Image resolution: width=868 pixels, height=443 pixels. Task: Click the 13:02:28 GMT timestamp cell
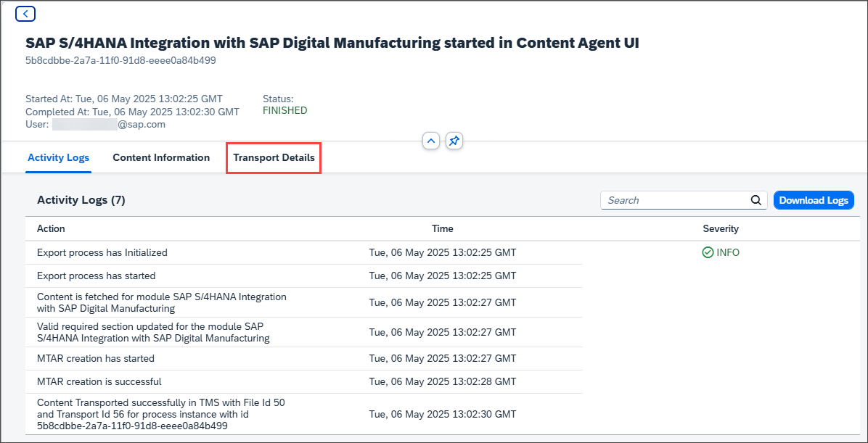tap(442, 381)
